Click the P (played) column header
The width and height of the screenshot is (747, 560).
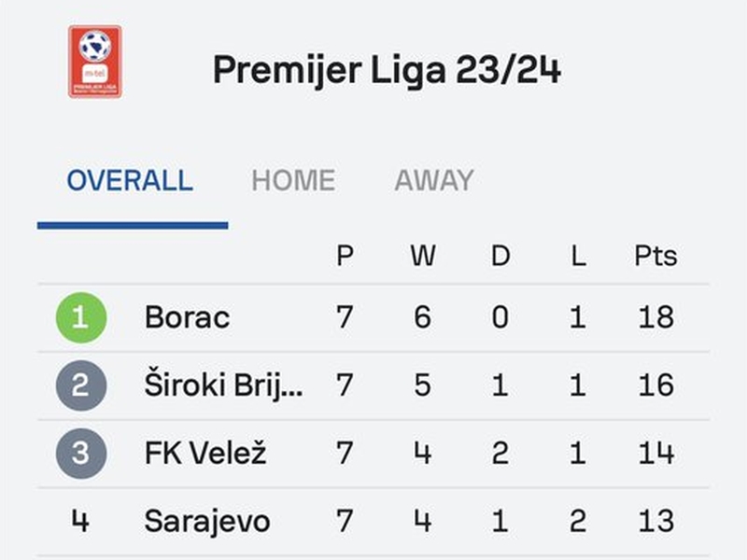click(x=345, y=256)
